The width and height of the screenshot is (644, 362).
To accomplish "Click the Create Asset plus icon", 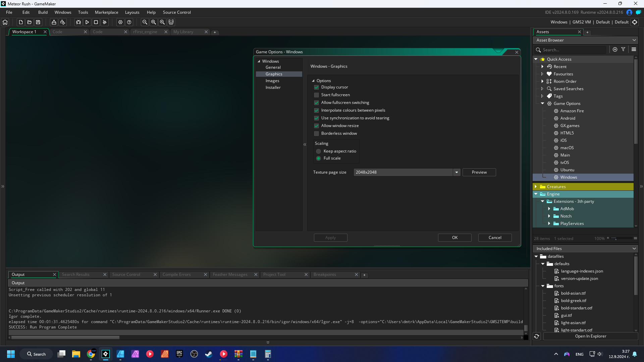I will click(x=615, y=49).
